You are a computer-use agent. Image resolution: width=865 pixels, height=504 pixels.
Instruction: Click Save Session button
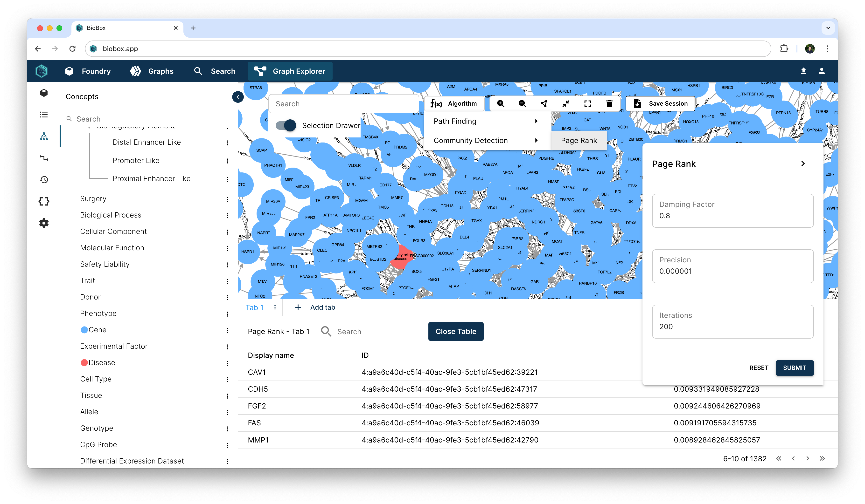(660, 103)
